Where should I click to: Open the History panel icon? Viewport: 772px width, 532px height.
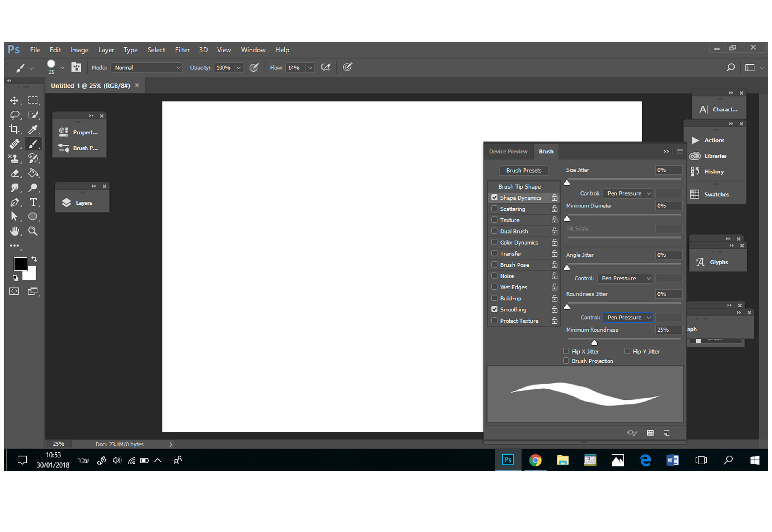pyautogui.click(x=694, y=172)
